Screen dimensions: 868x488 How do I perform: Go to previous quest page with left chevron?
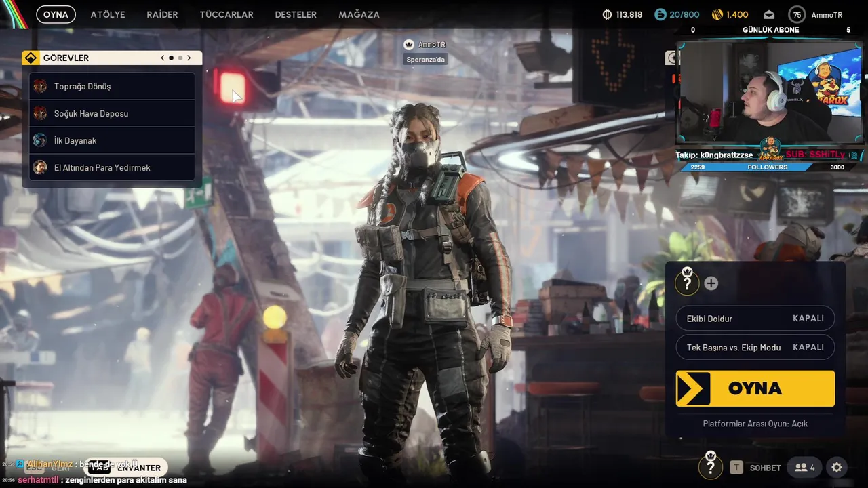[x=163, y=58]
